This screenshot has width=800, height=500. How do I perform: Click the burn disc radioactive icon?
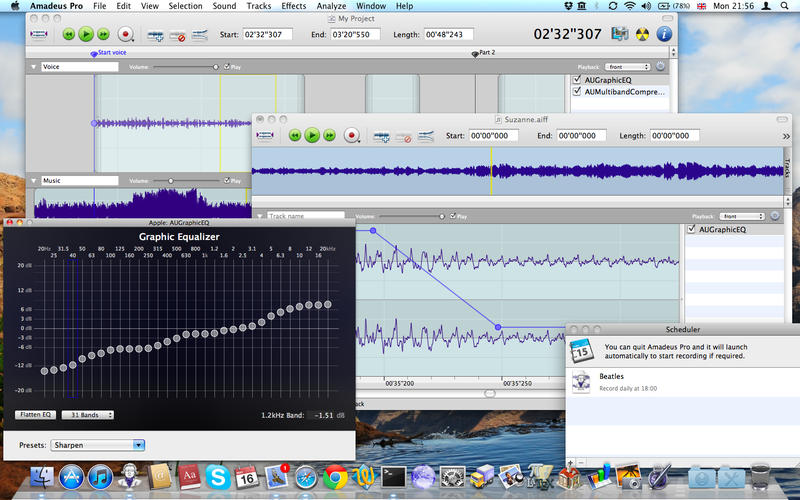coord(640,34)
